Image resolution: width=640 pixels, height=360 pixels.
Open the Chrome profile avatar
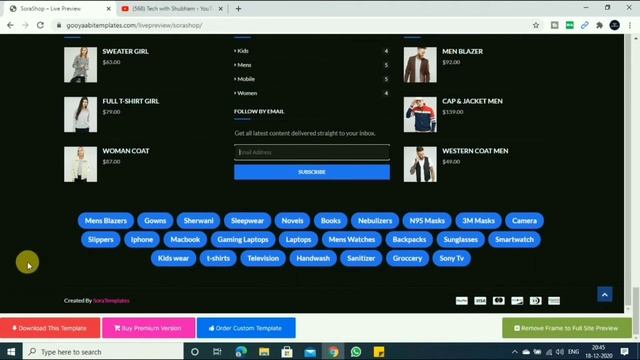[x=615, y=25]
